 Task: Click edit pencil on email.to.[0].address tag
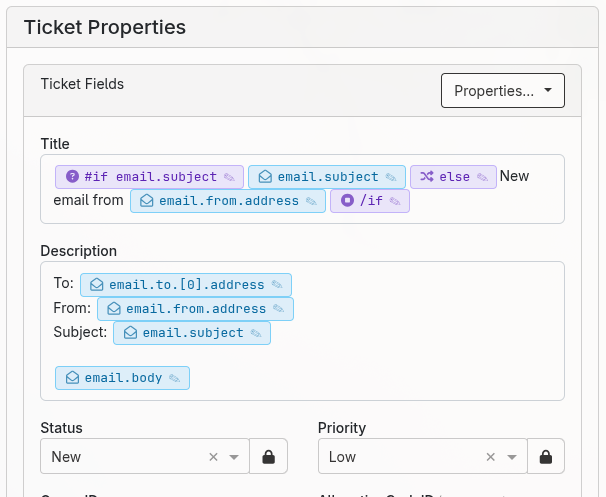[x=277, y=285]
